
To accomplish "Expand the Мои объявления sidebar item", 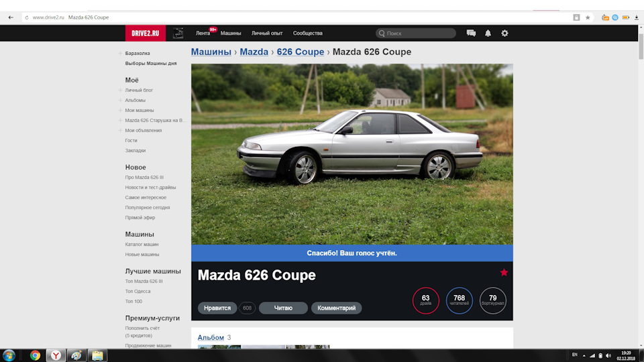I will (x=120, y=130).
